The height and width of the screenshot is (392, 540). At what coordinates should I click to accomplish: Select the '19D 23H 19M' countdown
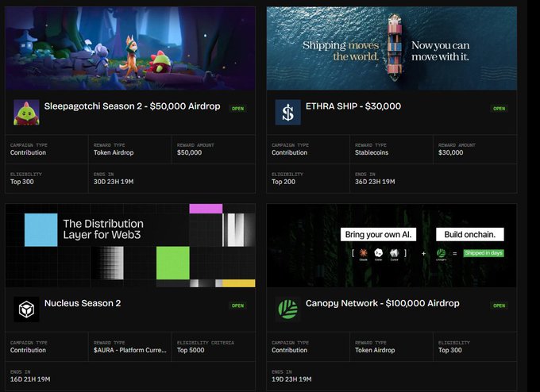(x=291, y=379)
